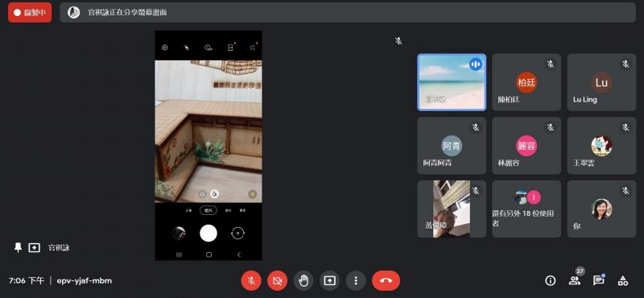Click the red 錄製中 recording indicator
Screen dimensions: 644x298
[x=30, y=12]
